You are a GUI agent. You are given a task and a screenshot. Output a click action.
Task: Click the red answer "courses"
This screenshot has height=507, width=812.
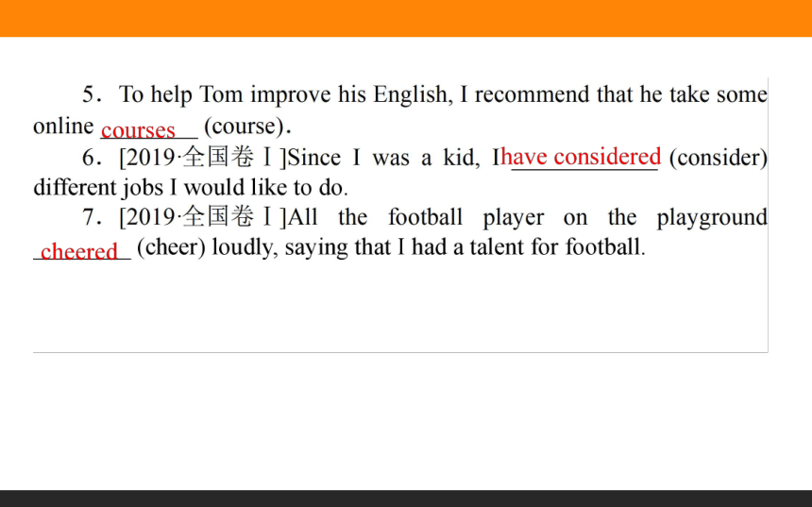click(138, 130)
